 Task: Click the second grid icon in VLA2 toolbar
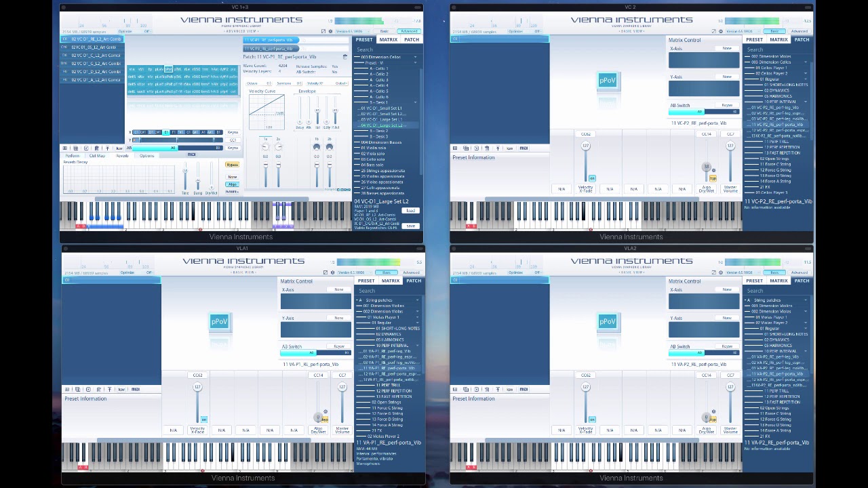(466, 389)
